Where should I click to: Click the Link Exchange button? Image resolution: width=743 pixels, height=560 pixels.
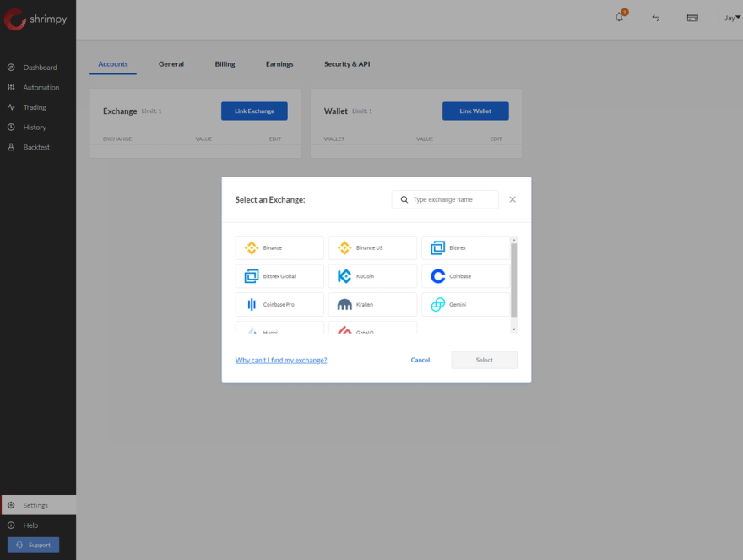point(254,111)
